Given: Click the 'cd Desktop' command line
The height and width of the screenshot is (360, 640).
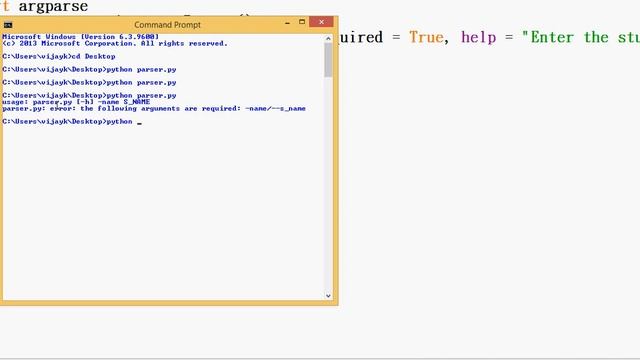Looking at the screenshot, I should click(59, 56).
